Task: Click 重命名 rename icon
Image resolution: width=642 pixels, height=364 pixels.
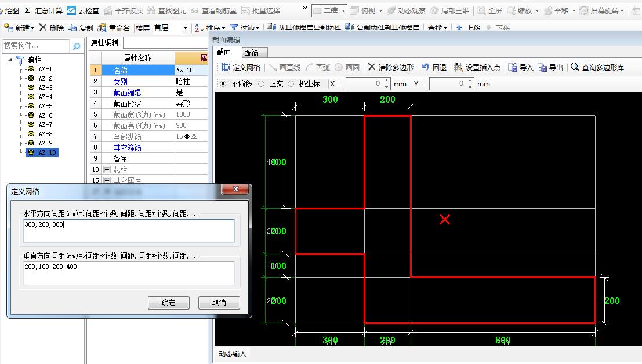Action: pos(102,28)
